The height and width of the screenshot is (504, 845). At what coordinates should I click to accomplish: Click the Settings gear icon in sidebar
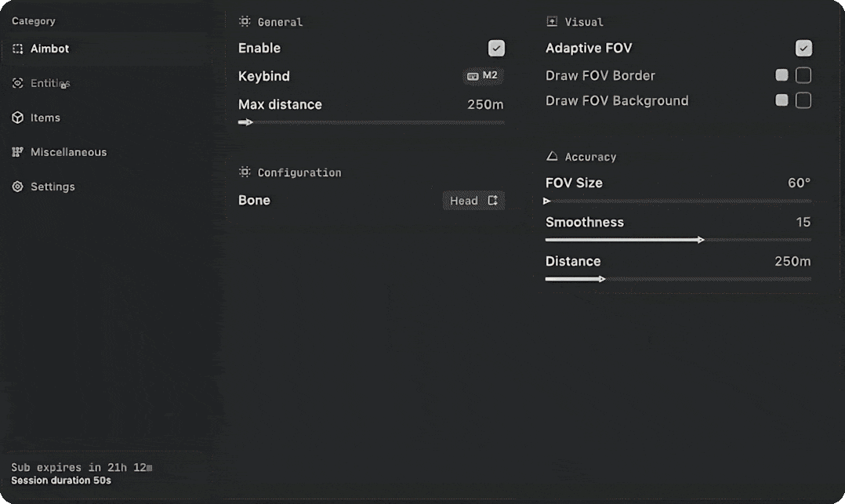[18, 187]
